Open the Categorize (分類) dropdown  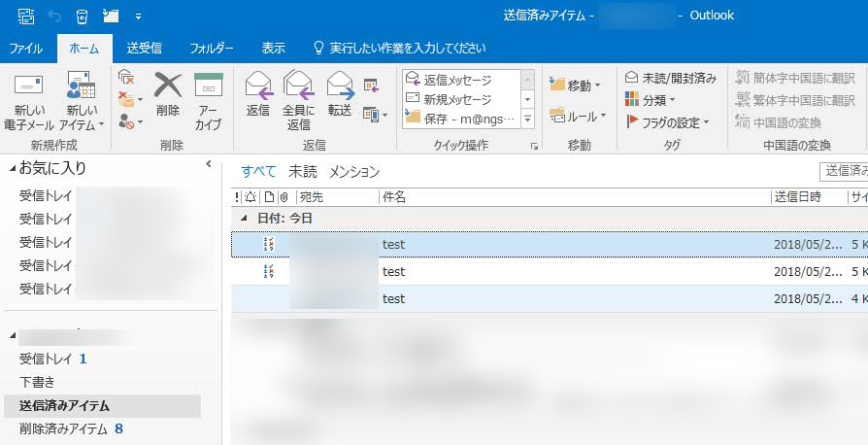(651, 100)
